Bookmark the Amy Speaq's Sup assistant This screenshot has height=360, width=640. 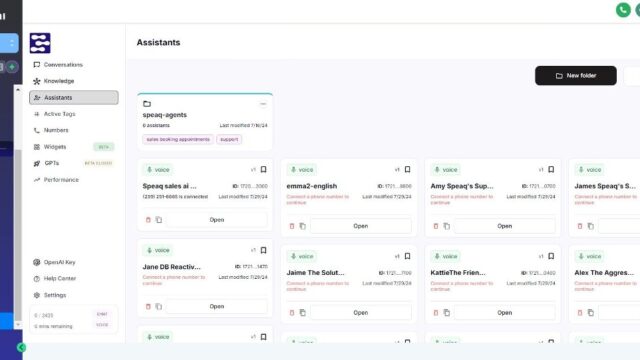click(551, 169)
